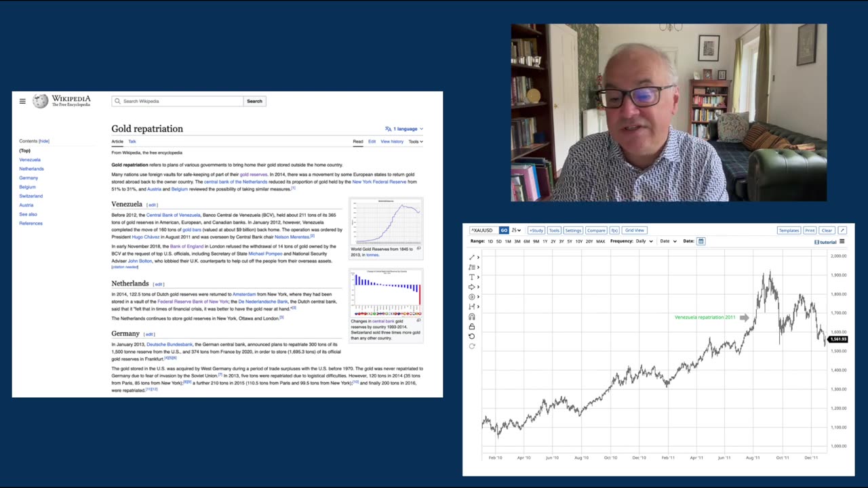Open the Date axis dropdown

(669, 241)
